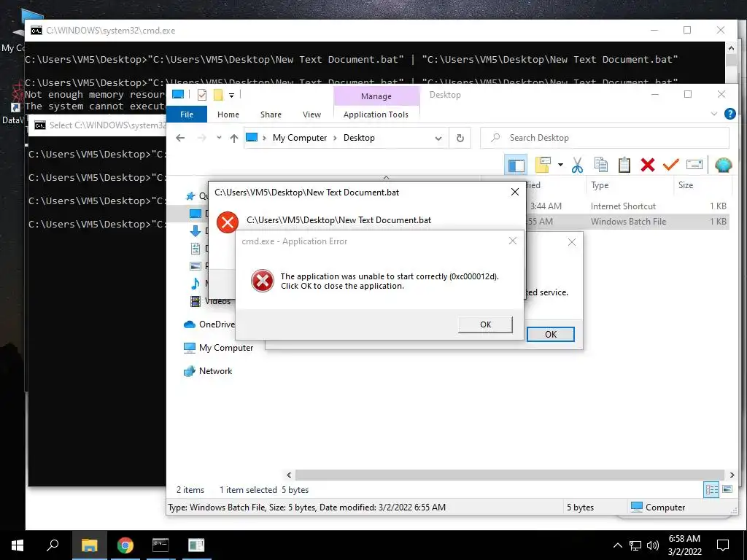This screenshot has height=560, width=747.
Task: Click the Search Desktop field
Action: coord(604,138)
